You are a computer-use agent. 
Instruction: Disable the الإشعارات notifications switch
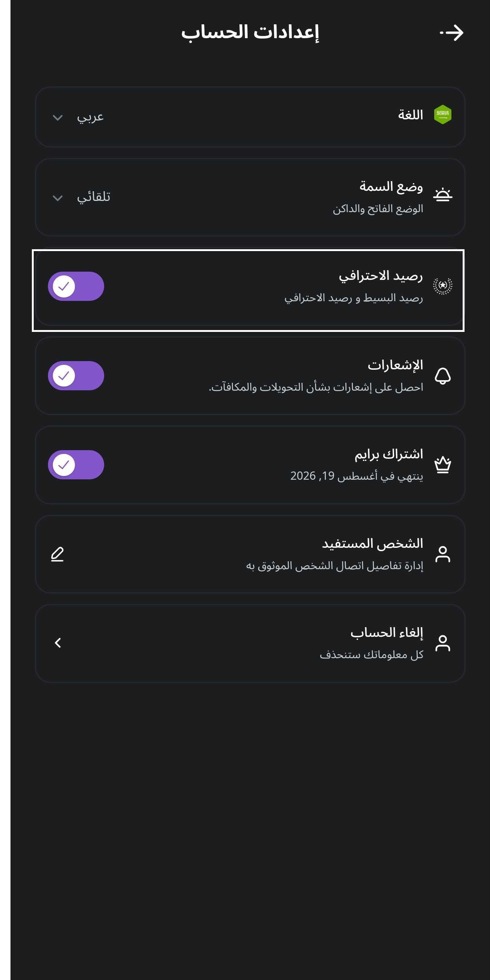tap(76, 375)
